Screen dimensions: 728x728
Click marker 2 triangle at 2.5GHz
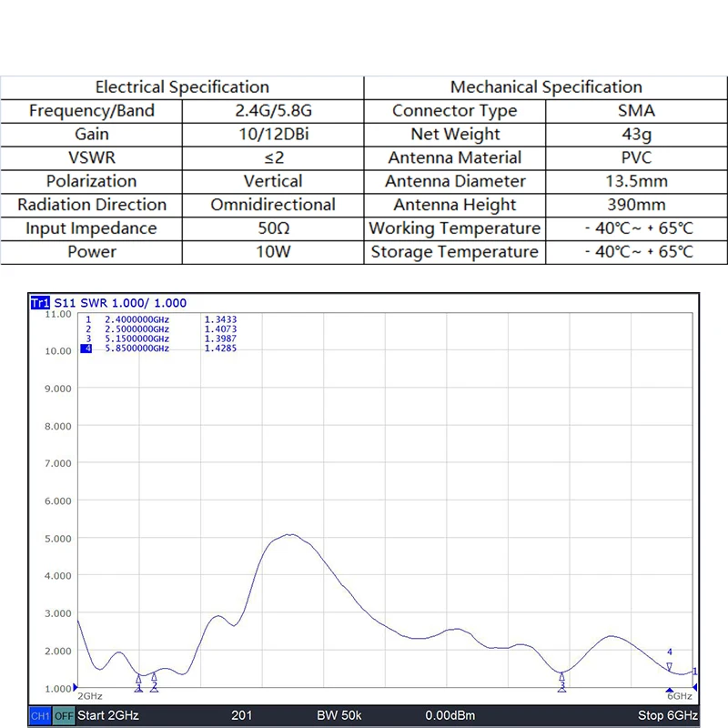(x=154, y=677)
